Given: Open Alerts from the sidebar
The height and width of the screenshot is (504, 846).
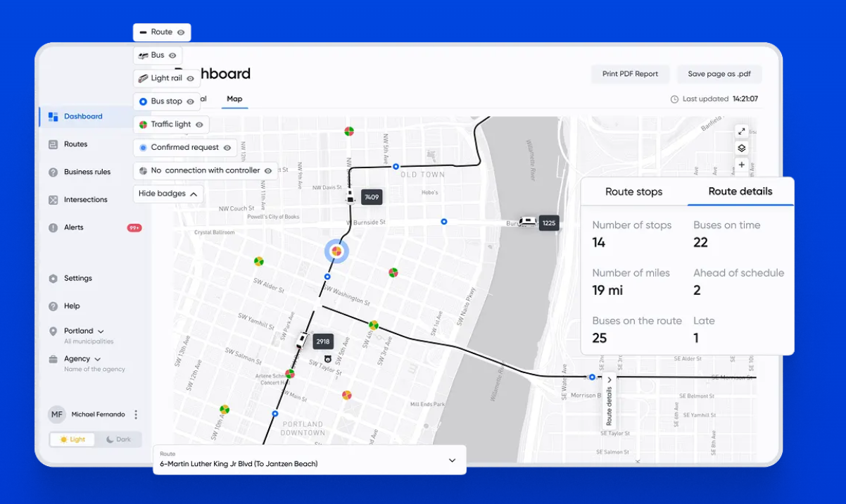Looking at the screenshot, I should (x=74, y=227).
